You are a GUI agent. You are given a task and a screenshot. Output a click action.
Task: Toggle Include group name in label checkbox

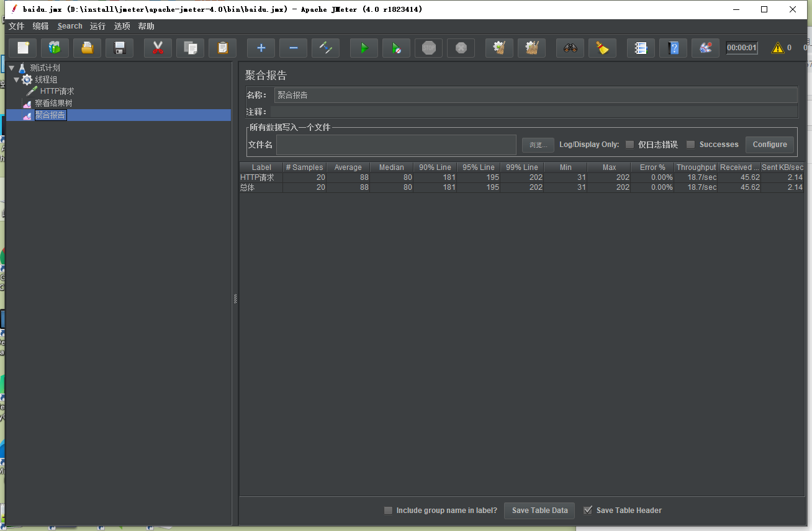[x=388, y=511]
